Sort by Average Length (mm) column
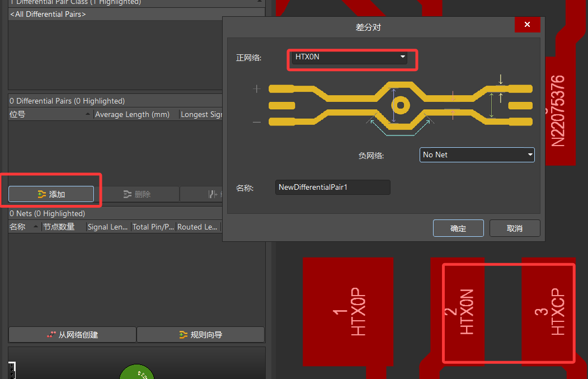 [x=136, y=114]
